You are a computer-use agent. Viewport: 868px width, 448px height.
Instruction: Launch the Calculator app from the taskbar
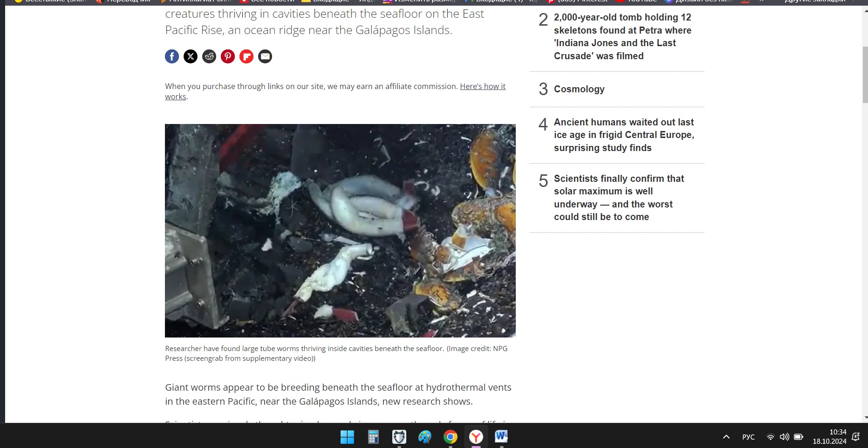[x=373, y=437]
